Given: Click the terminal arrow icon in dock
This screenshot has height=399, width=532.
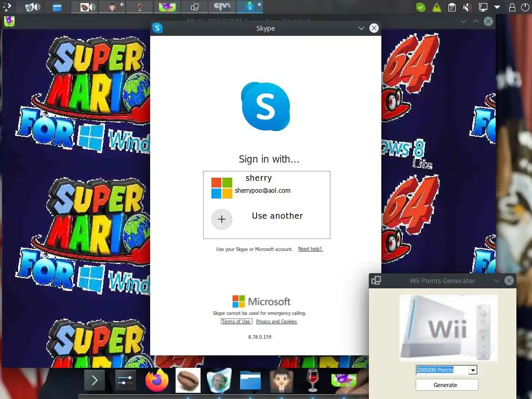Looking at the screenshot, I should point(95,380).
